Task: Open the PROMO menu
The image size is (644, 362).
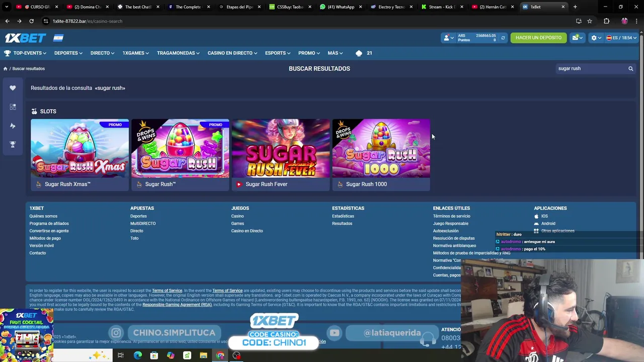Action: pyautogui.click(x=309, y=53)
